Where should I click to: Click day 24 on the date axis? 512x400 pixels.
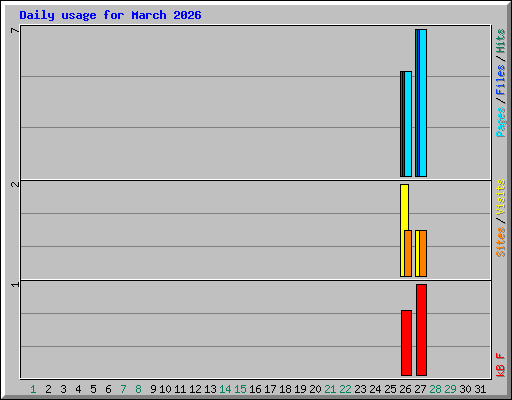coord(375,389)
